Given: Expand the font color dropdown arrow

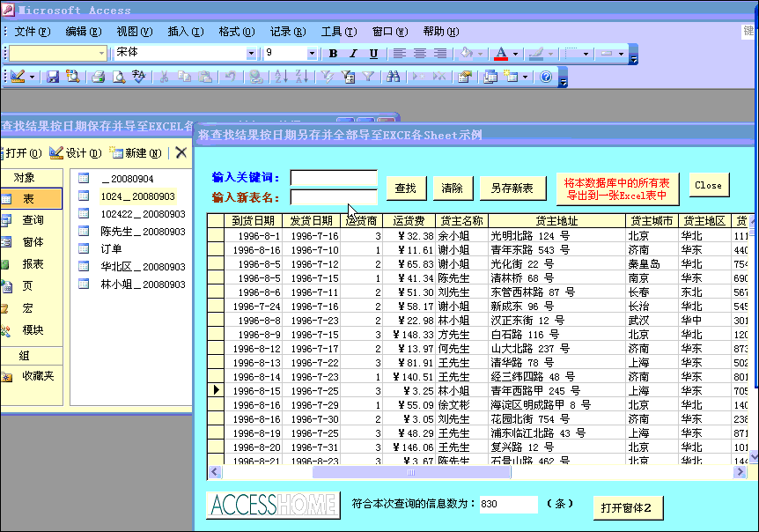Looking at the screenshot, I should click(x=515, y=54).
